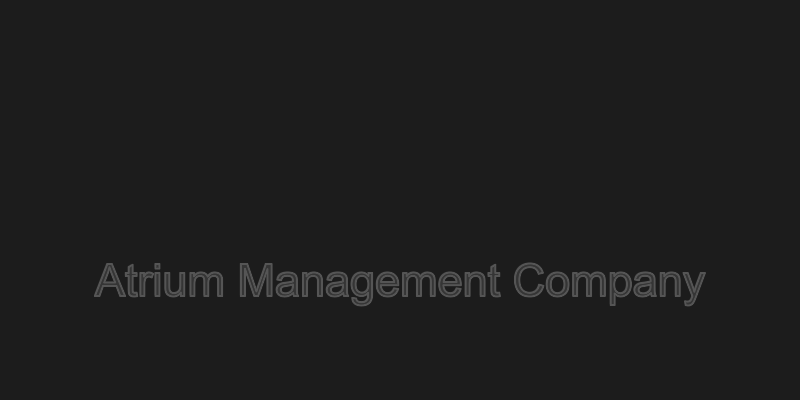Click the first o in Company

[x=558, y=285]
